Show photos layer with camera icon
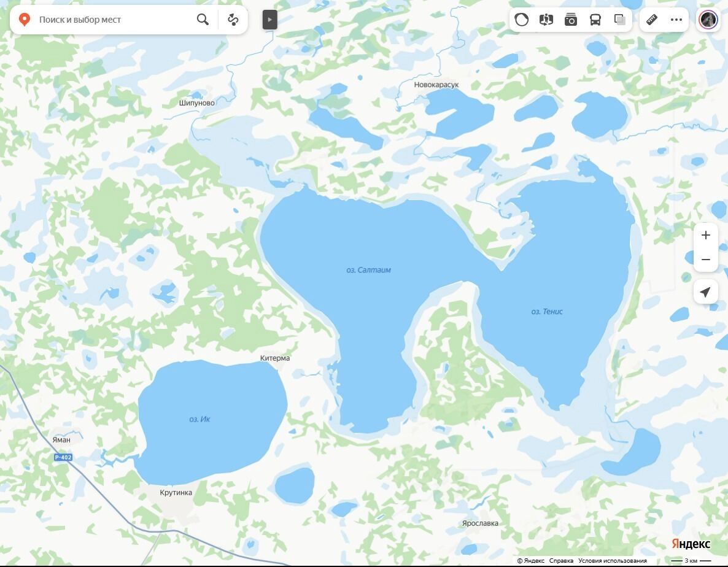The image size is (728, 567). pos(571,20)
